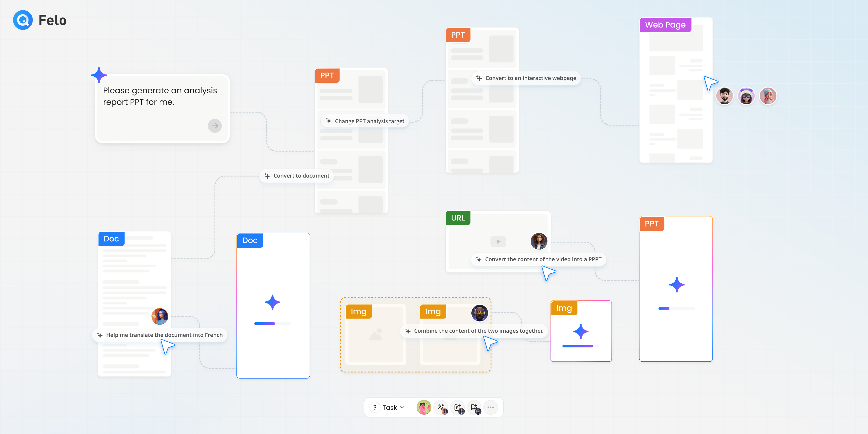
Task: Open the image generation task icon
Action: 475,407
